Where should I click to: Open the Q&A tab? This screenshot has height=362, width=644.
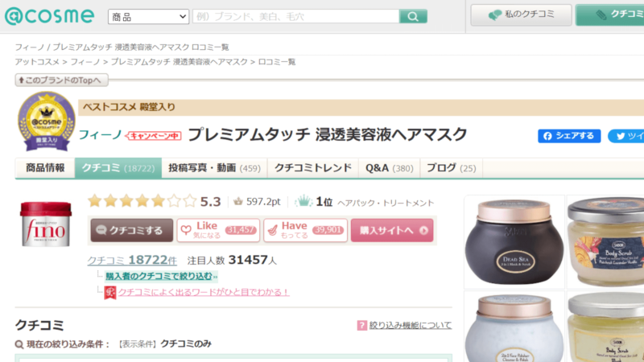tap(389, 168)
